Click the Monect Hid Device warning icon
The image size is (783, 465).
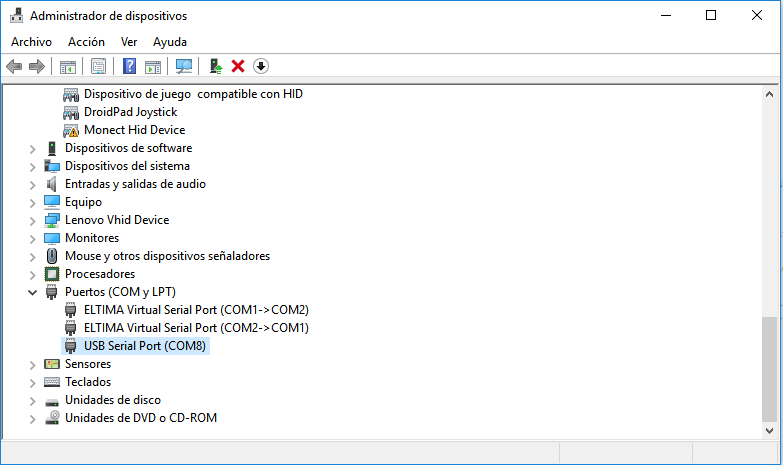pyautogui.click(x=71, y=130)
